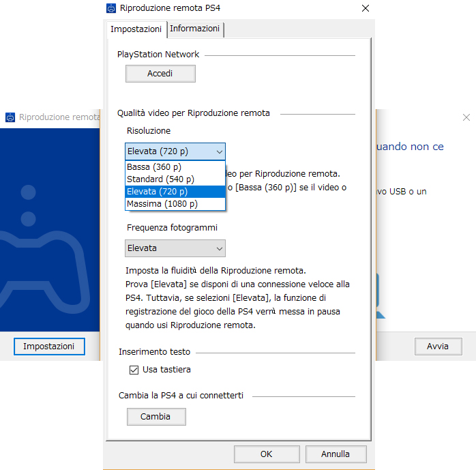
Task: Pick the highlighted Elevata (720 p) list entry
Action: click(175, 192)
